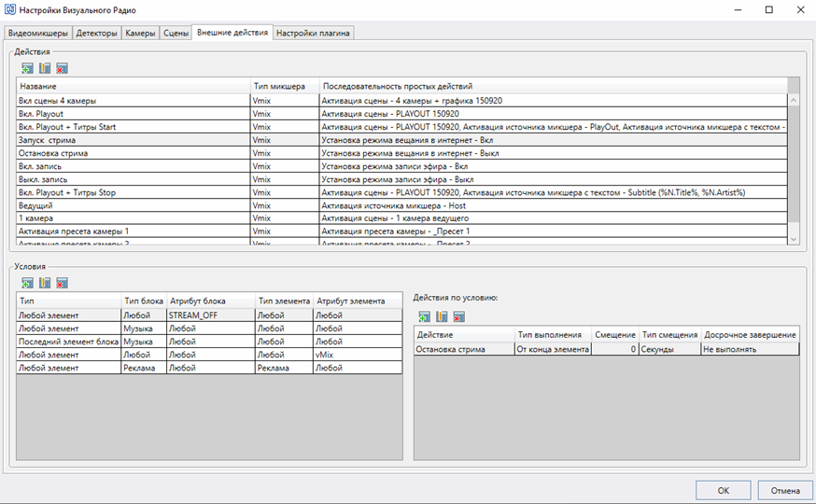The height and width of the screenshot is (504, 816).
Task: Edit selected condition in Условия toolbar
Action: [x=45, y=283]
